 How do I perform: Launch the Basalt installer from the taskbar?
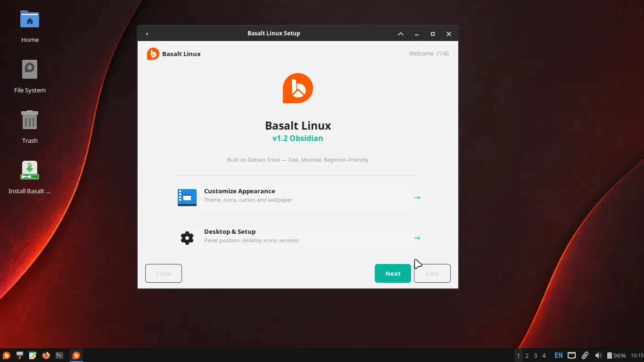(20, 355)
